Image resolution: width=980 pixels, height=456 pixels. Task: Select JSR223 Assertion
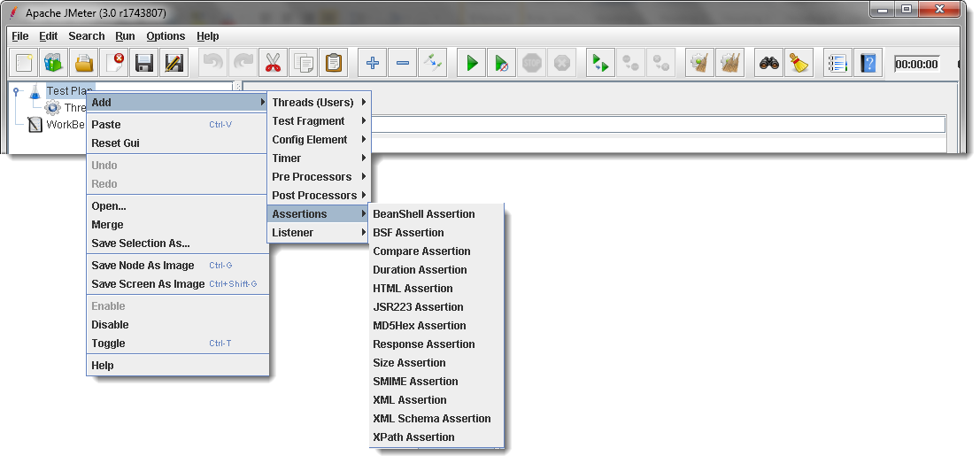point(436,307)
